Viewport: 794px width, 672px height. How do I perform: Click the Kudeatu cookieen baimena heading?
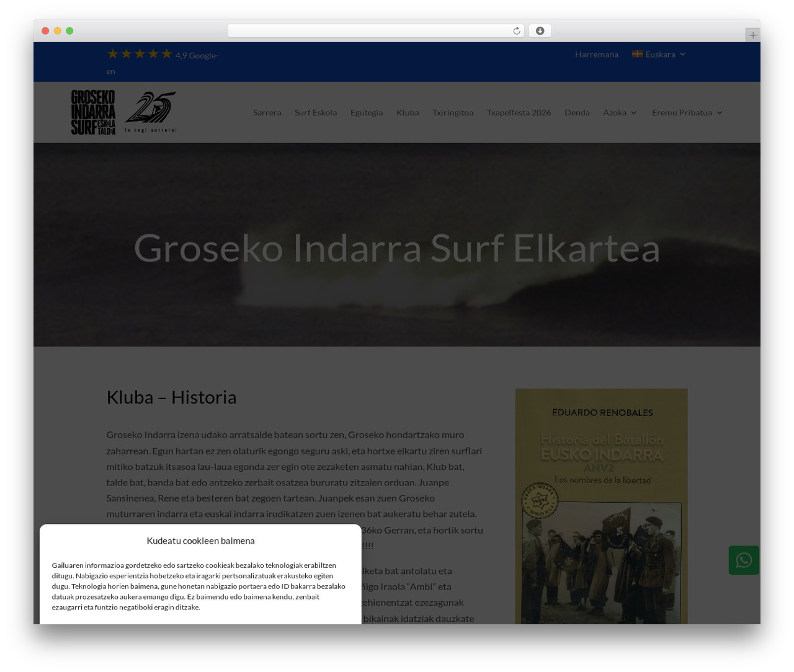coord(200,541)
